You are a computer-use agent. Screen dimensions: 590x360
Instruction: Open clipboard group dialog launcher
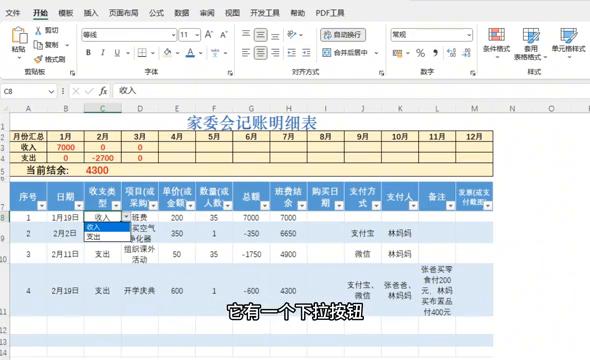point(72,73)
